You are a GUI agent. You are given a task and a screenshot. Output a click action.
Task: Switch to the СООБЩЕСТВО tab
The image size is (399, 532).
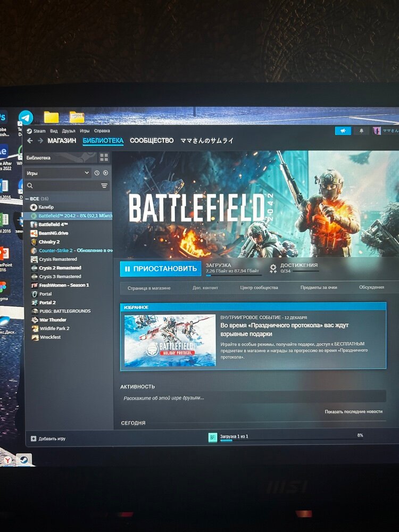152,140
